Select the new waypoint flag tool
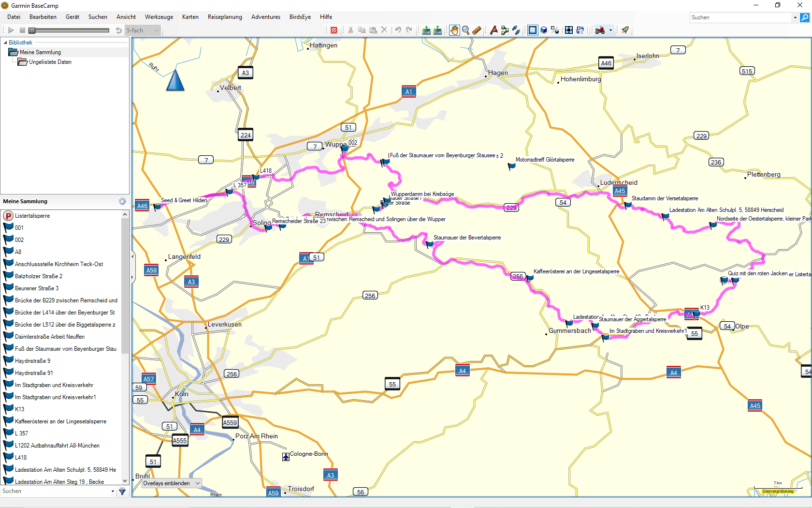This screenshot has width=812, height=508. click(493, 30)
